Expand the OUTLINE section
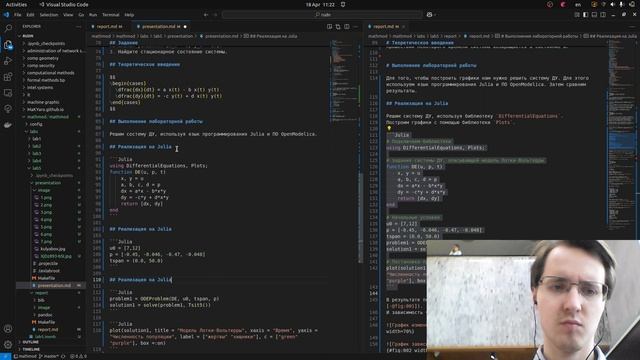The width and height of the screenshot is (640, 360). click(31, 342)
